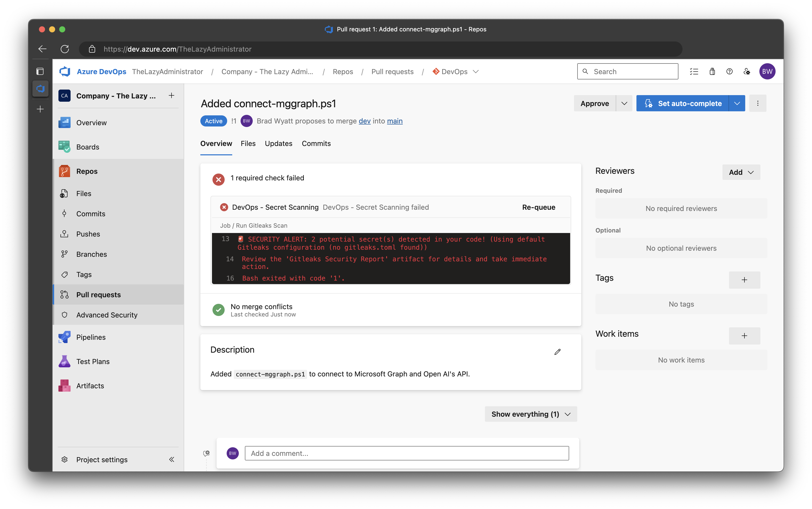Open the BW profile avatar menu
The image size is (812, 509).
pyautogui.click(x=767, y=71)
